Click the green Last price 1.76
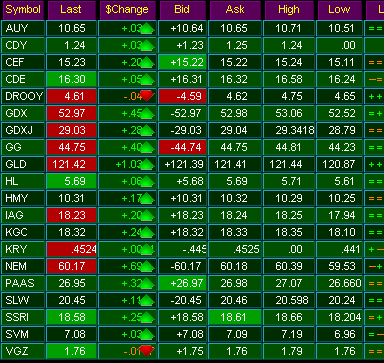Image resolution: width=384 pixels, height=363 pixels. (71, 351)
